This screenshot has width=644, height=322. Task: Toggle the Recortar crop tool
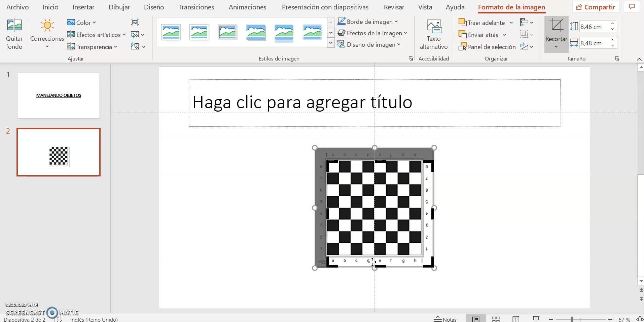556,30
